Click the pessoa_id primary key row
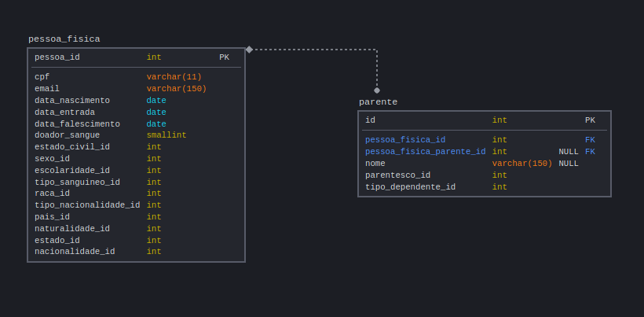Screen dimensions: 644x317 pyautogui.click(x=136, y=57)
